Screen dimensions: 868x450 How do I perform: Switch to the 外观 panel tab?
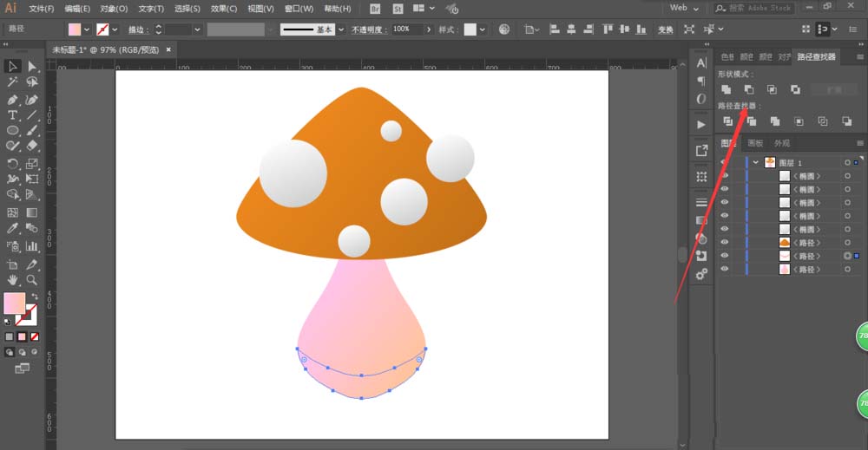782,143
